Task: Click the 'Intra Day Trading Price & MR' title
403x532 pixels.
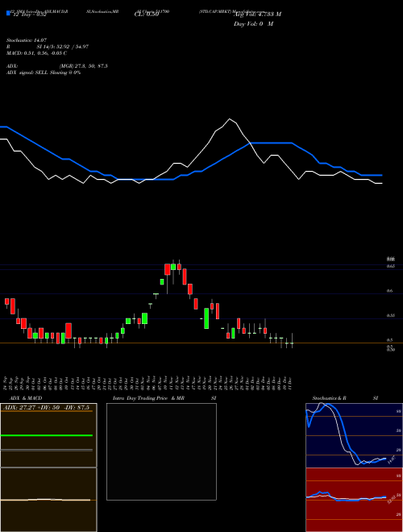Action: 148,398
